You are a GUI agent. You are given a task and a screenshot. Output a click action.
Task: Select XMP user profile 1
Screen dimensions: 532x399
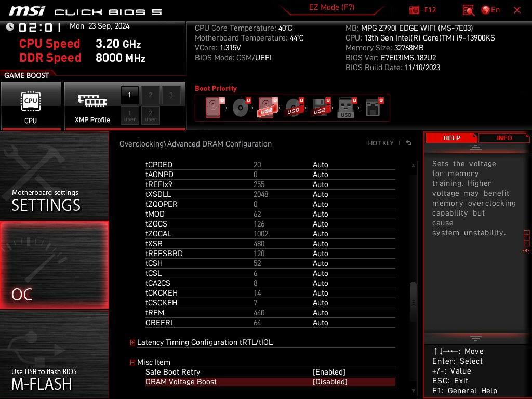click(x=129, y=115)
